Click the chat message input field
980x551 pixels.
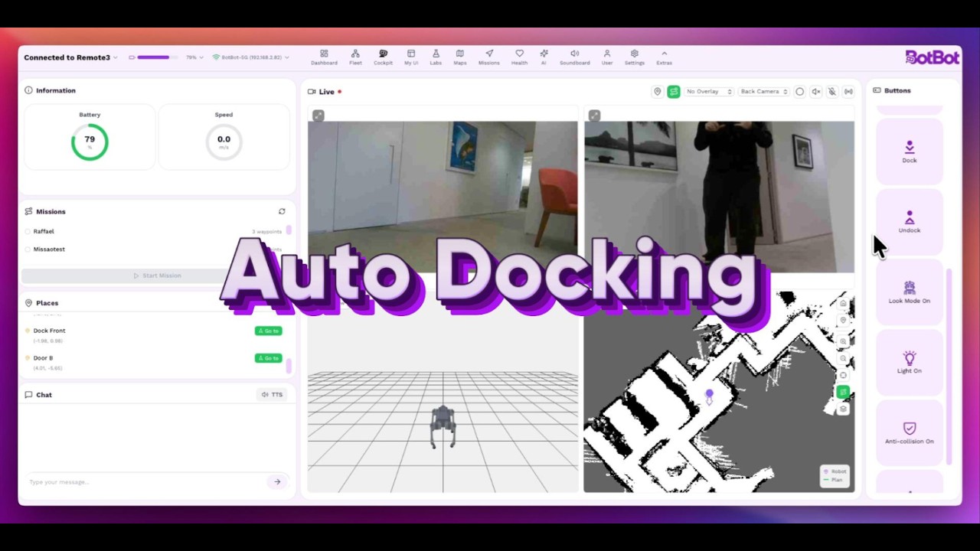click(x=145, y=482)
